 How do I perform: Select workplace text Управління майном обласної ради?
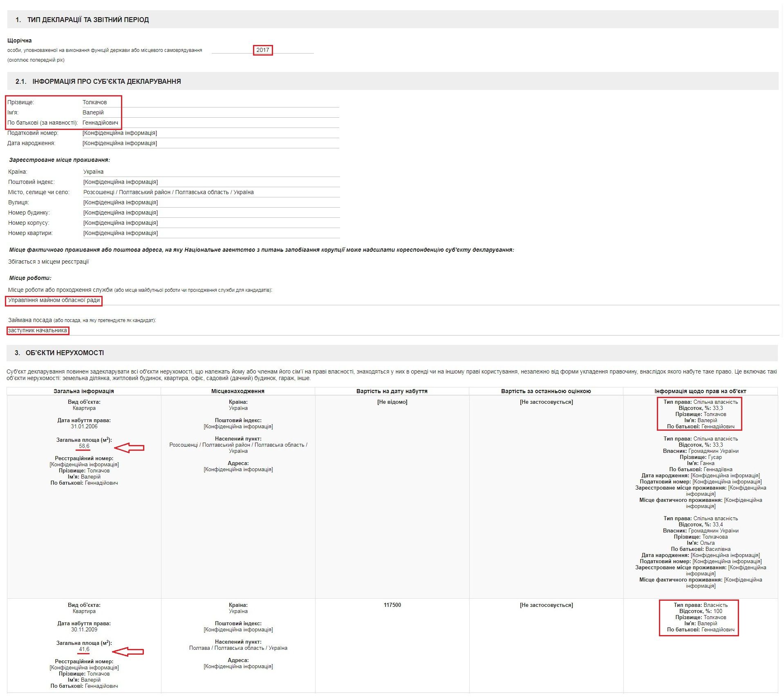tap(54, 300)
